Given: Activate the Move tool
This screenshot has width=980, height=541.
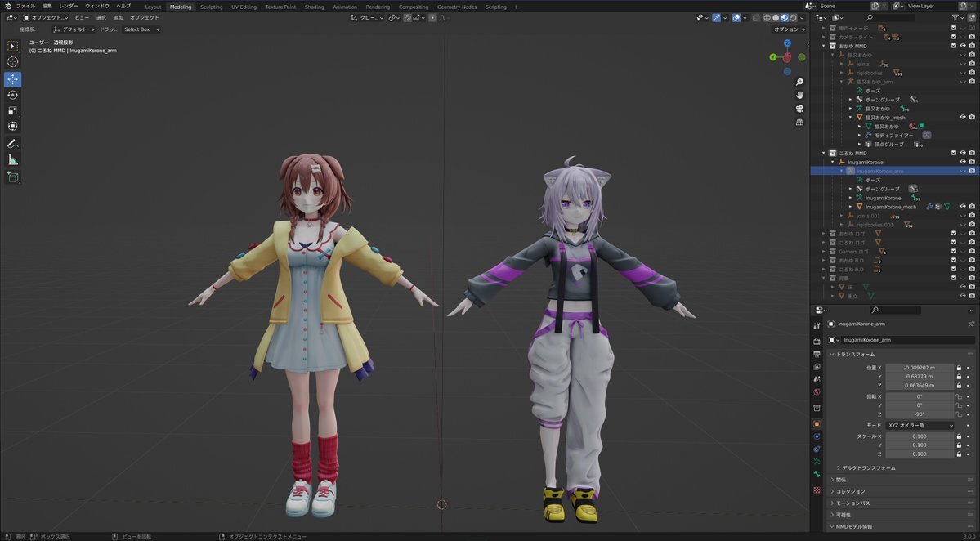Looking at the screenshot, I should [12, 79].
